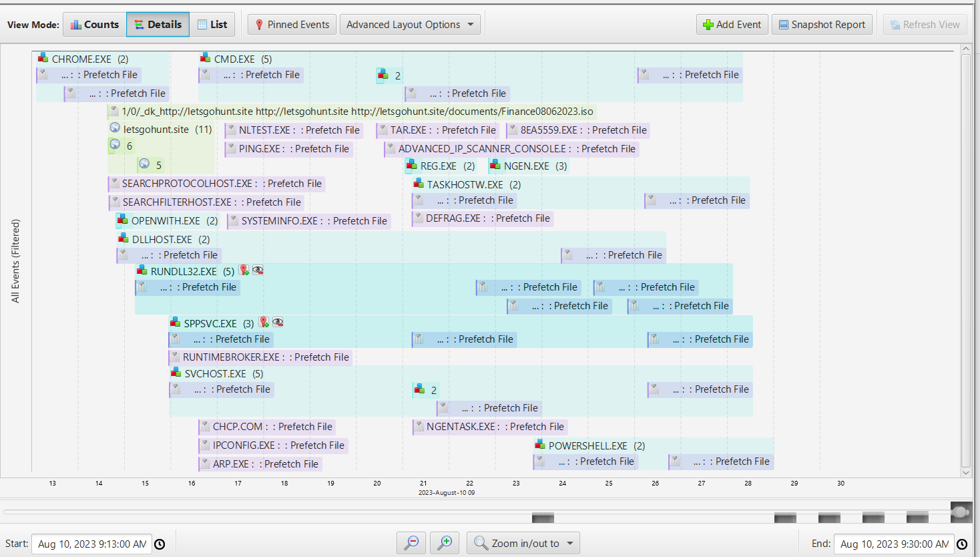
Task: Select 8EA5559.EXE Prefetch File event
Action: (578, 130)
